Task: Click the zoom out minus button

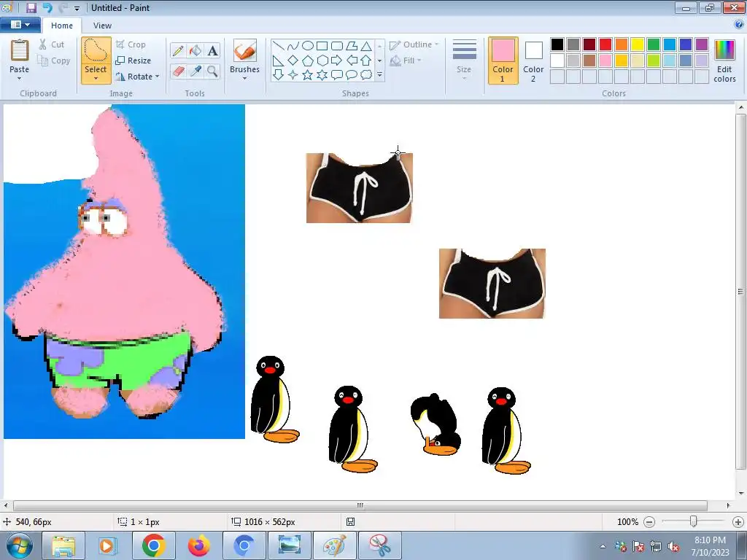Action: click(649, 522)
